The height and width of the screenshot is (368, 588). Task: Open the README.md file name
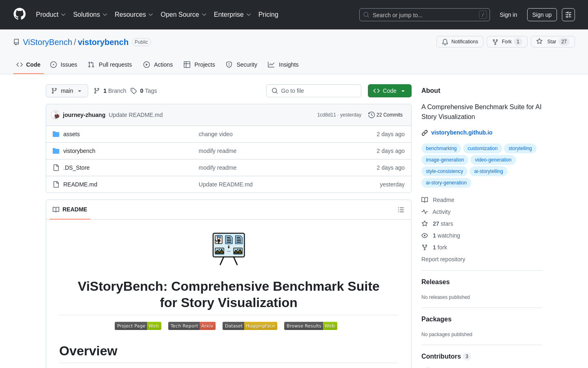tap(80, 184)
